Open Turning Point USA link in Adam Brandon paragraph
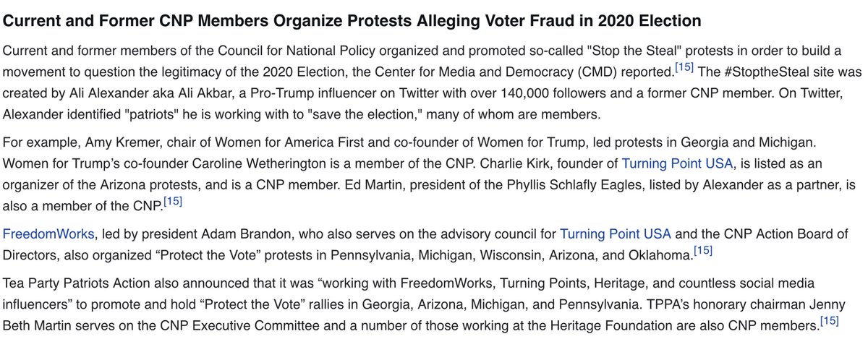 [616, 234]
